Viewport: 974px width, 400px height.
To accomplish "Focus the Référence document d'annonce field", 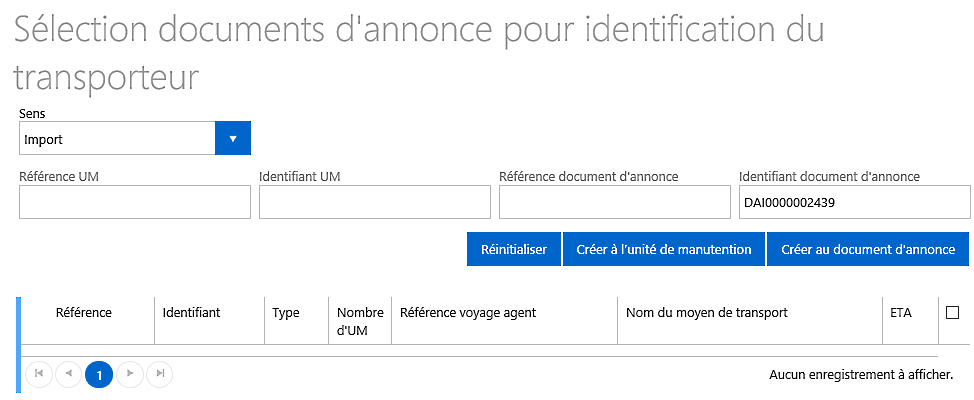I will coord(614,202).
